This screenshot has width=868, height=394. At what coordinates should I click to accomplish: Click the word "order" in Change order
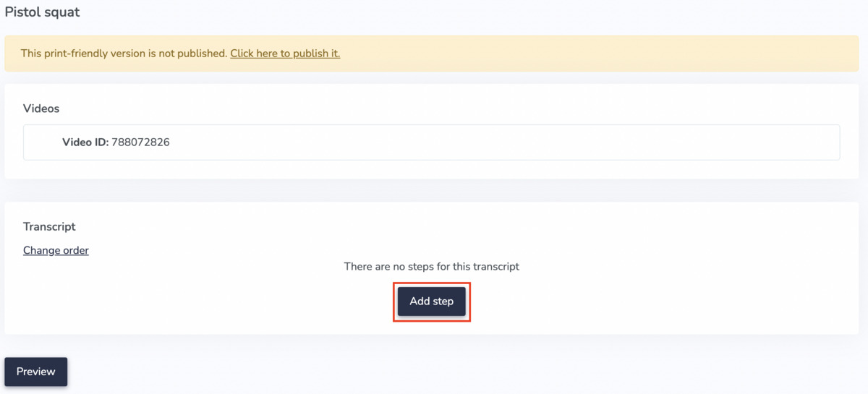[75, 250]
